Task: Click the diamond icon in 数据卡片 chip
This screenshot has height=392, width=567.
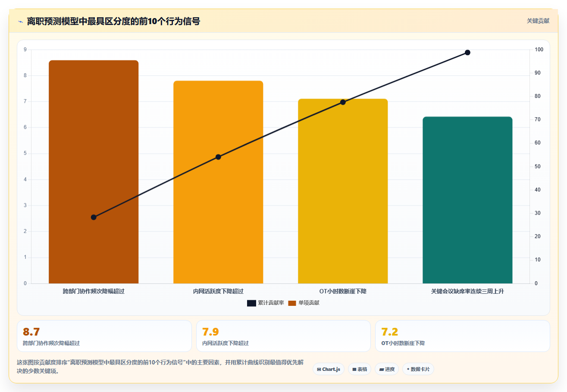Action: click(408, 369)
